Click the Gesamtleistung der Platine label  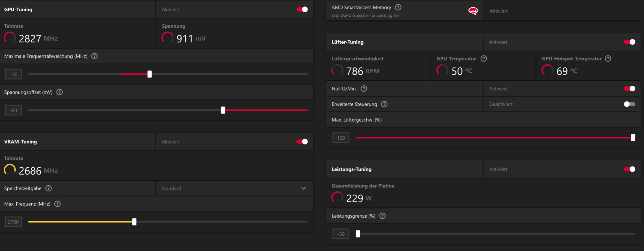pyautogui.click(x=363, y=186)
